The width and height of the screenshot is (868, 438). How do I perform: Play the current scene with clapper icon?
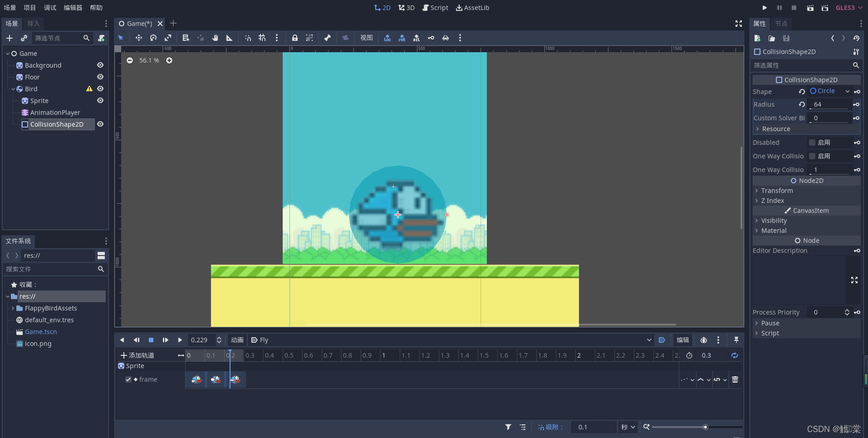click(810, 8)
